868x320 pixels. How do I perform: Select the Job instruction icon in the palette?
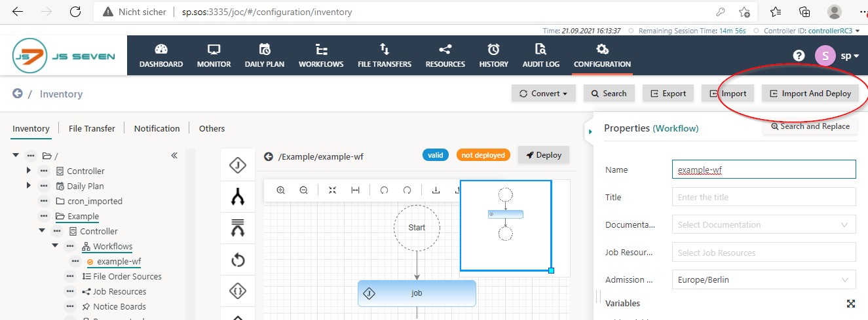pyautogui.click(x=237, y=166)
